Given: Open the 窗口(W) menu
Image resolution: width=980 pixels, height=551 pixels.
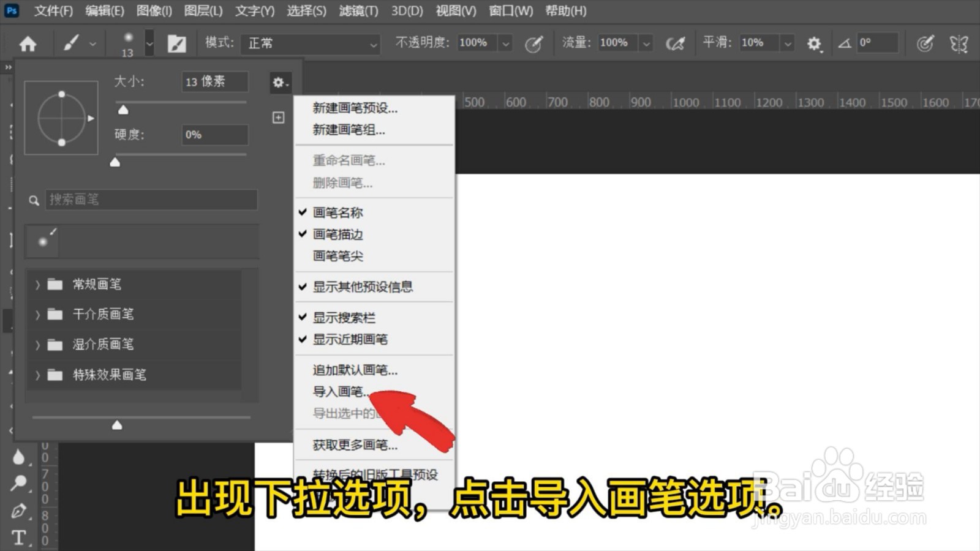Looking at the screenshot, I should coord(511,11).
